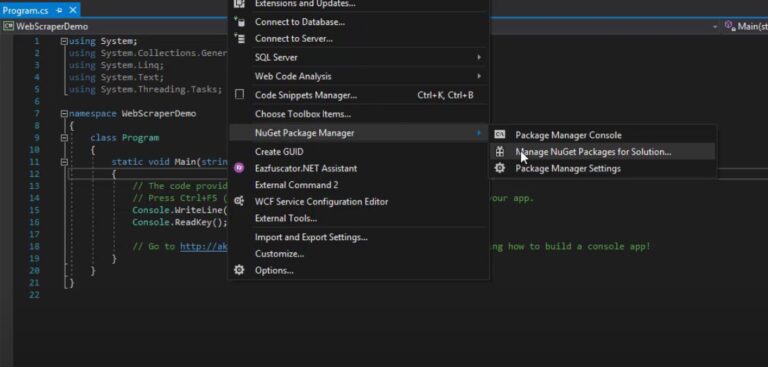Switch to the Program.cs tab
The height and width of the screenshot is (367, 768).
coord(25,10)
